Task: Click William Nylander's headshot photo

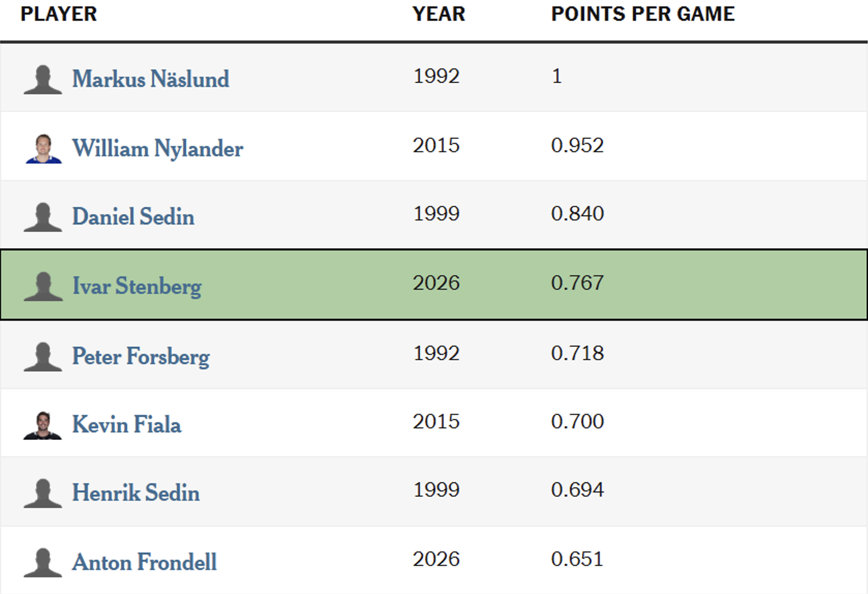Action: pyautogui.click(x=43, y=149)
